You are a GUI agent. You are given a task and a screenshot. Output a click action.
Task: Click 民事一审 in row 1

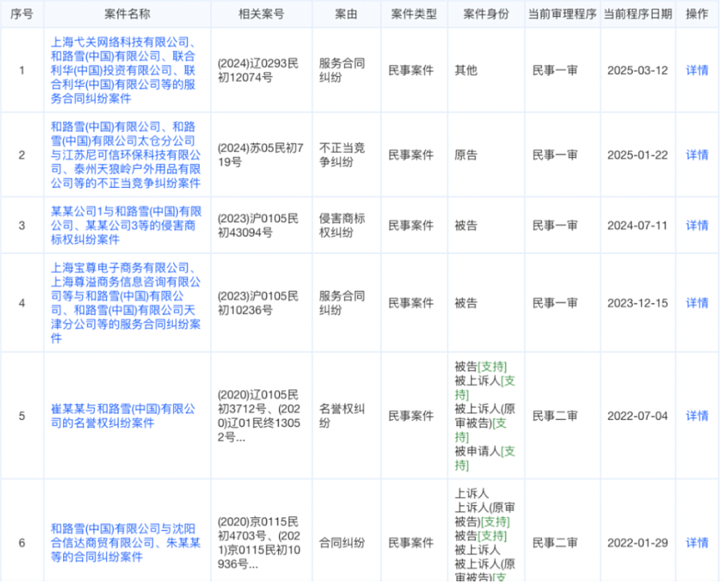pos(555,70)
